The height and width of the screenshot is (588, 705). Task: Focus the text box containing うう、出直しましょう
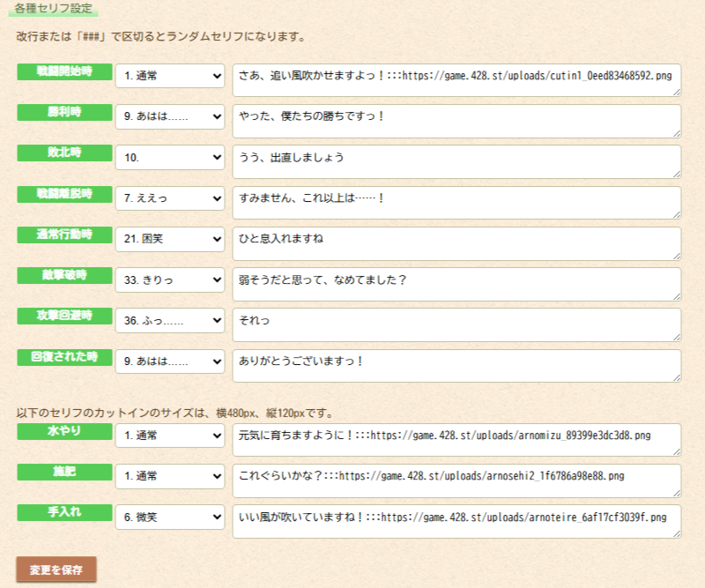point(456,161)
